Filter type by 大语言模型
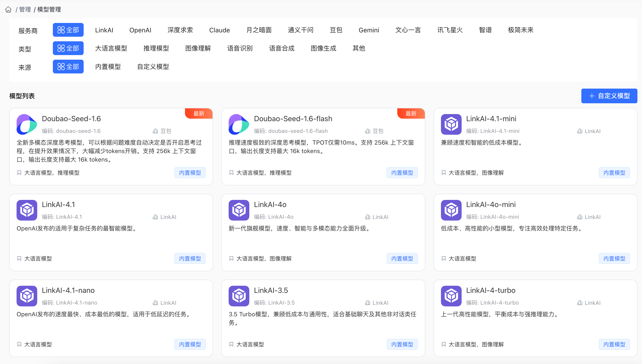Image resolution: width=642 pixels, height=364 pixels. tap(111, 48)
